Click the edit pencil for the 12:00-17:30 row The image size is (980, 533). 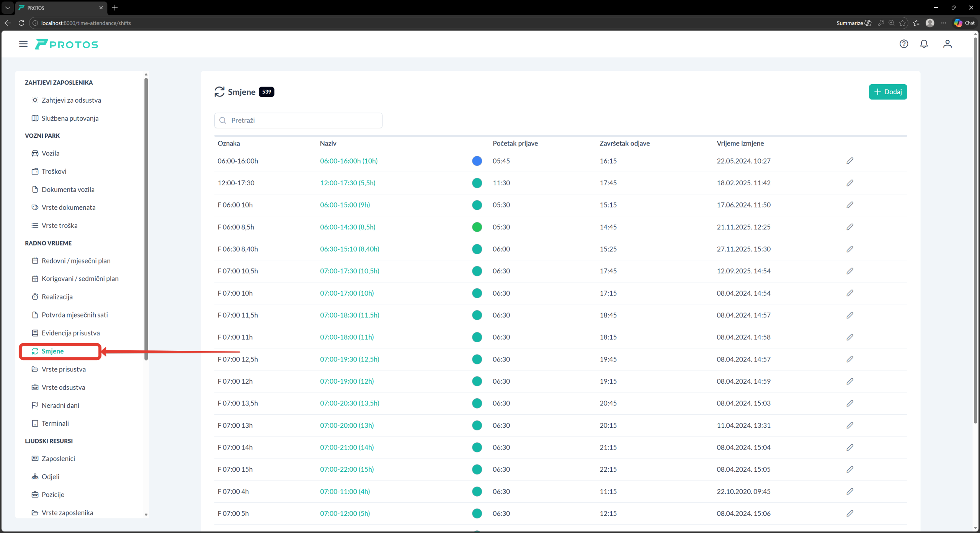click(x=849, y=183)
